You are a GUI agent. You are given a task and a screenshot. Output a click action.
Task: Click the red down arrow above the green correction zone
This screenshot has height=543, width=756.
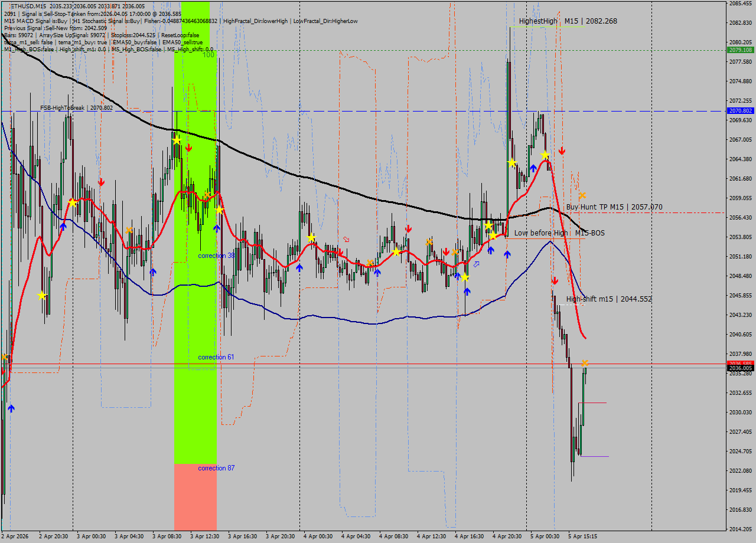tap(188, 148)
